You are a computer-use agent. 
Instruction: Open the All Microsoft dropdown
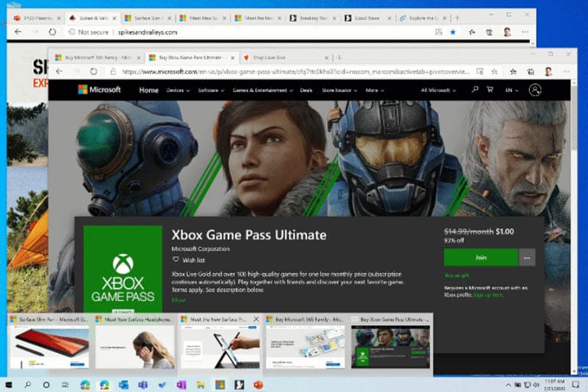point(438,90)
